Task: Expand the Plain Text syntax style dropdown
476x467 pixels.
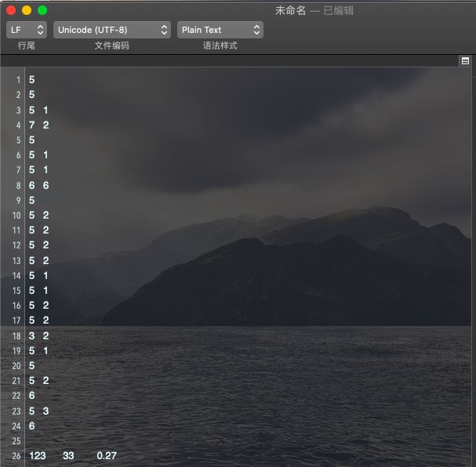Action: 220,30
